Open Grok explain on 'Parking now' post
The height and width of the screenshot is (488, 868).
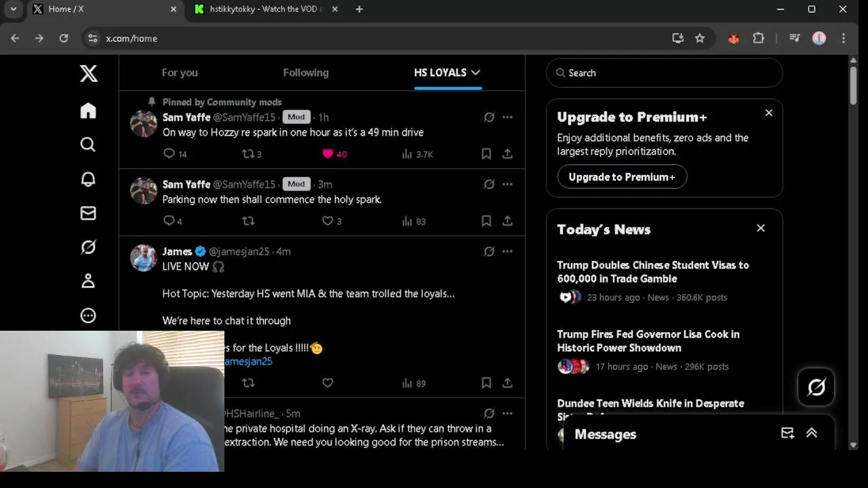pos(489,184)
